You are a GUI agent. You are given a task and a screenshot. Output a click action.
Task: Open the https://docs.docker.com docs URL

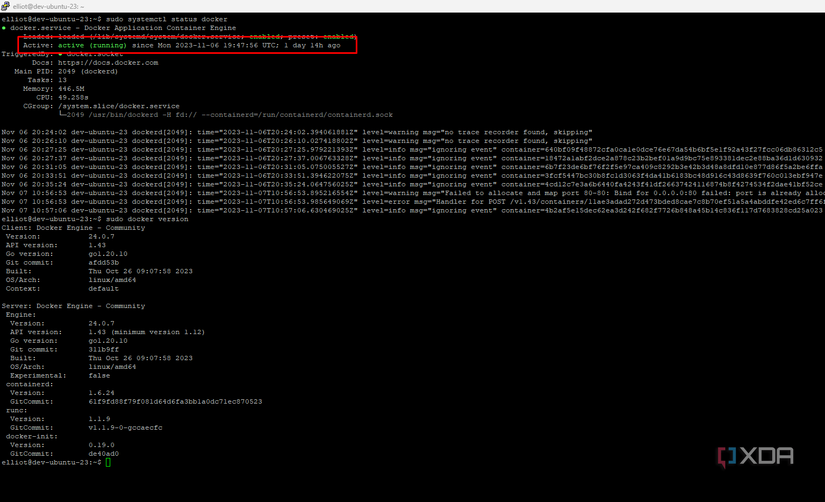[108, 63]
